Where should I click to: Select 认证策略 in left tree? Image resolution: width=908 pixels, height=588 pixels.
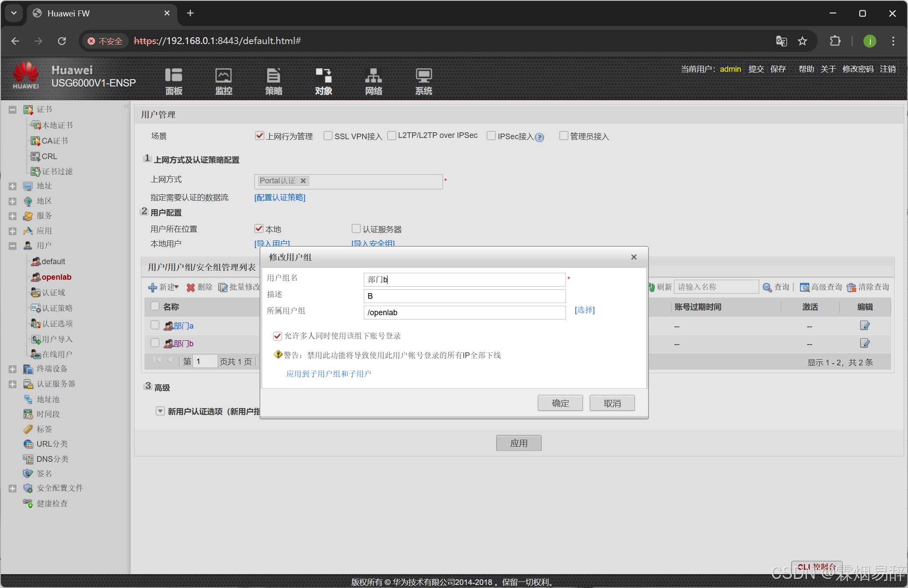(x=57, y=308)
